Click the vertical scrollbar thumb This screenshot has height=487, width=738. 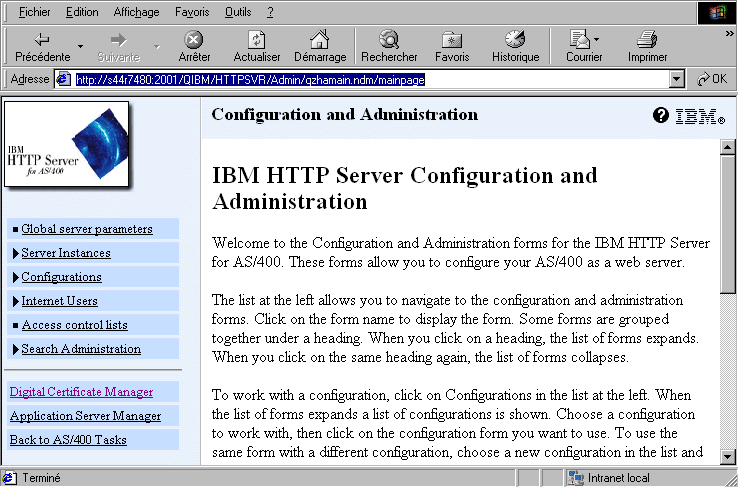pyautogui.click(x=728, y=224)
